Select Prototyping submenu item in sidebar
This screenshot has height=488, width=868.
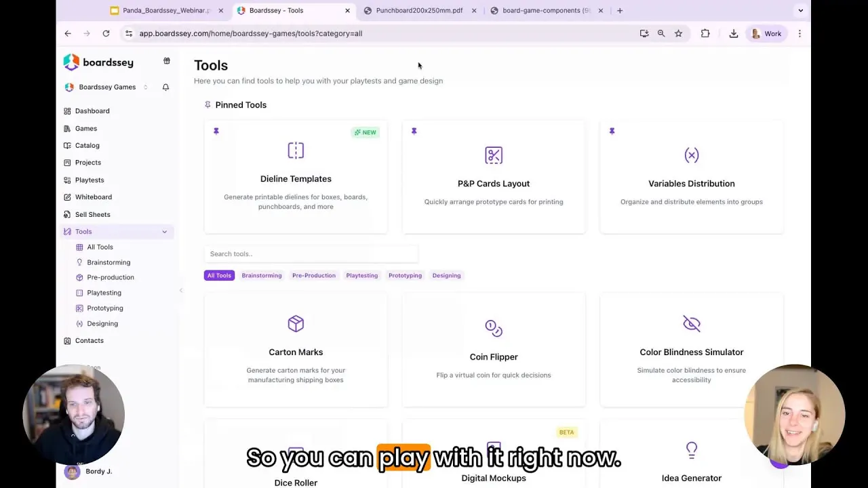[x=105, y=308]
